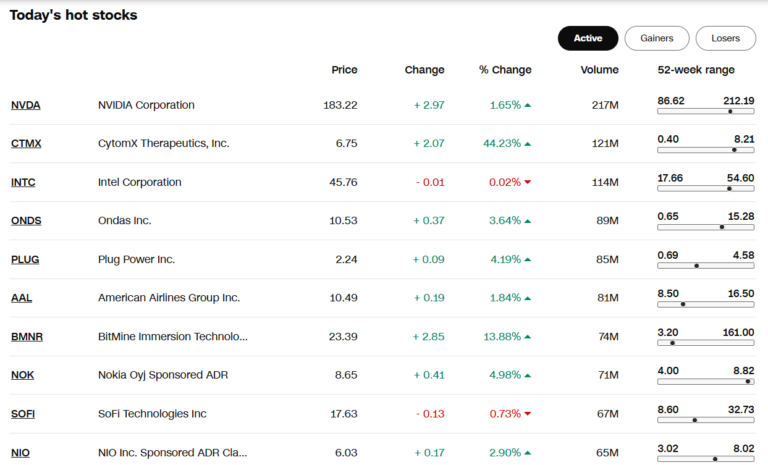The image size is (768, 465).
Task: Click NVDA 52-week range bar
Action: point(706,112)
